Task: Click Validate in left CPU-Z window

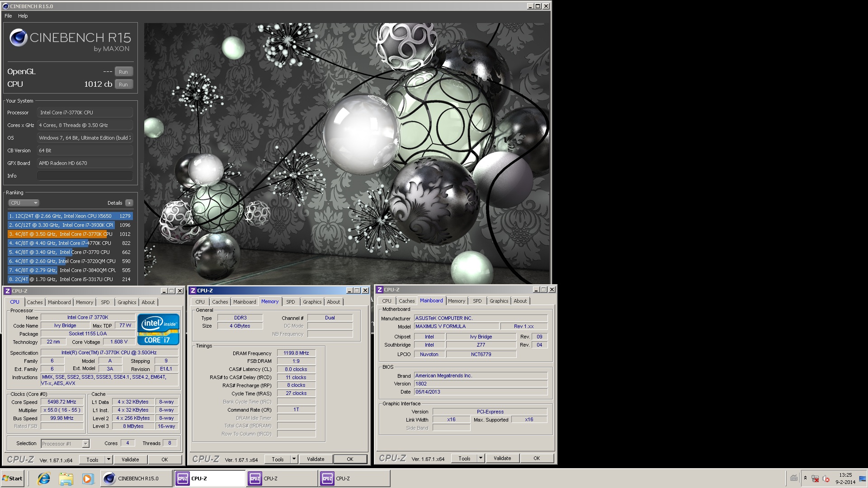Action: pyautogui.click(x=130, y=460)
